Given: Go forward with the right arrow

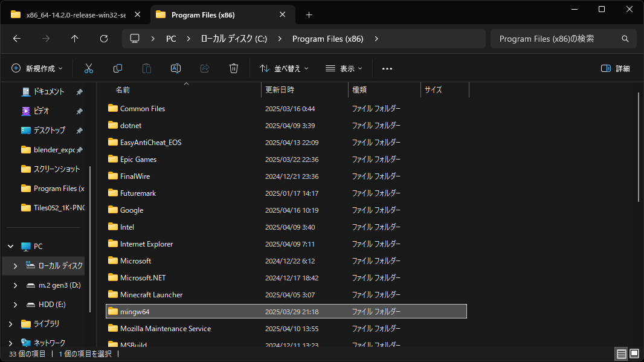Looking at the screenshot, I should click(x=45, y=39).
